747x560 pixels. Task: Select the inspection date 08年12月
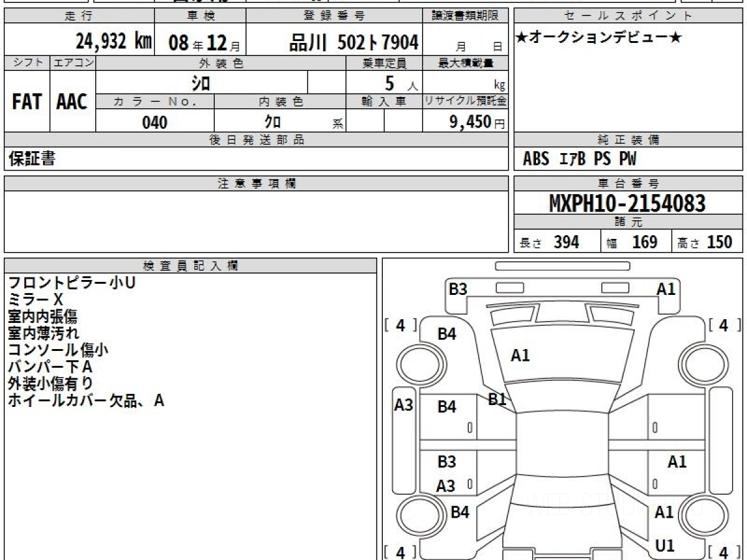click(x=204, y=44)
